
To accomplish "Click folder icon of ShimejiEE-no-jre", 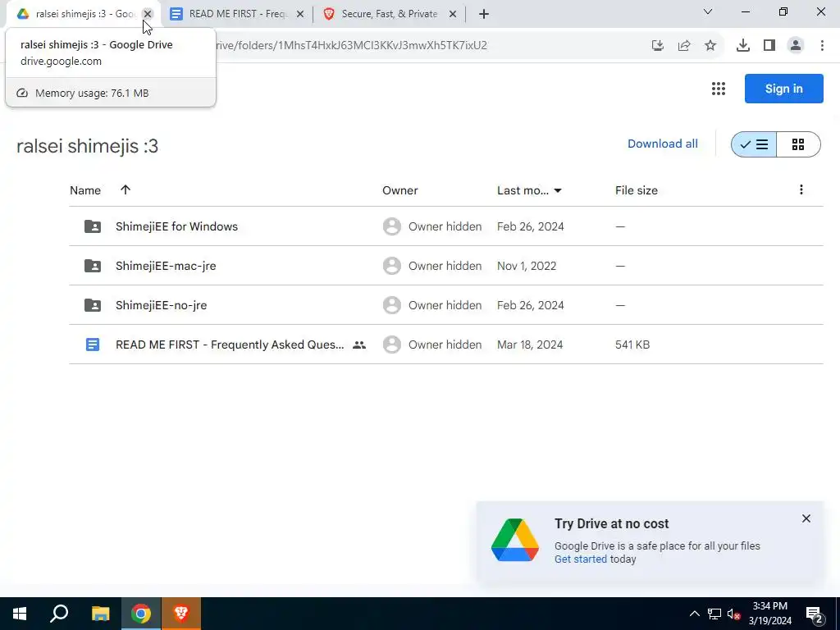I will point(93,305).
